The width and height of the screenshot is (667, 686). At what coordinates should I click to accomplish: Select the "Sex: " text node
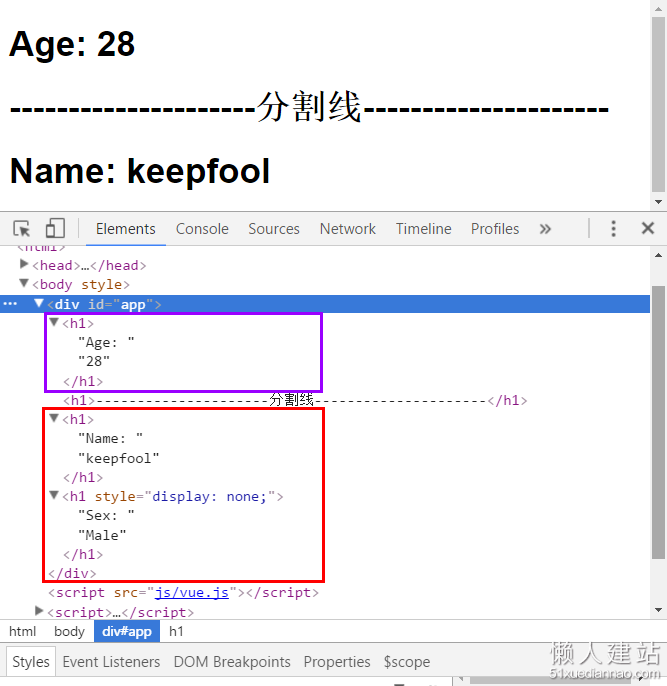[x=106, y=515]
